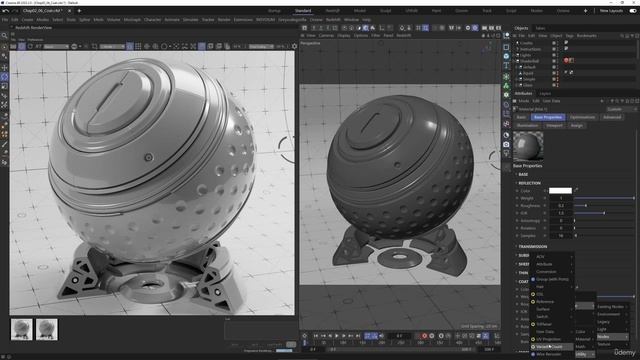Open the Custom preset dropdown
640x360 pixels.
[x=621, y=109]
